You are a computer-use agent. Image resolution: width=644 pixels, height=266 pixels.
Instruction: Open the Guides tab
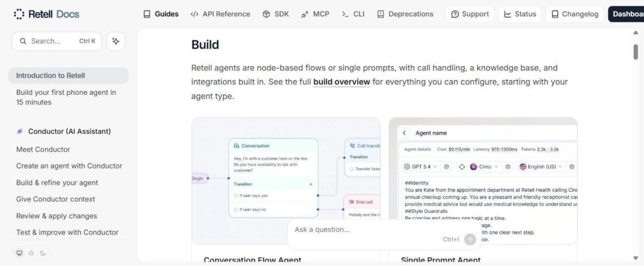160,14
